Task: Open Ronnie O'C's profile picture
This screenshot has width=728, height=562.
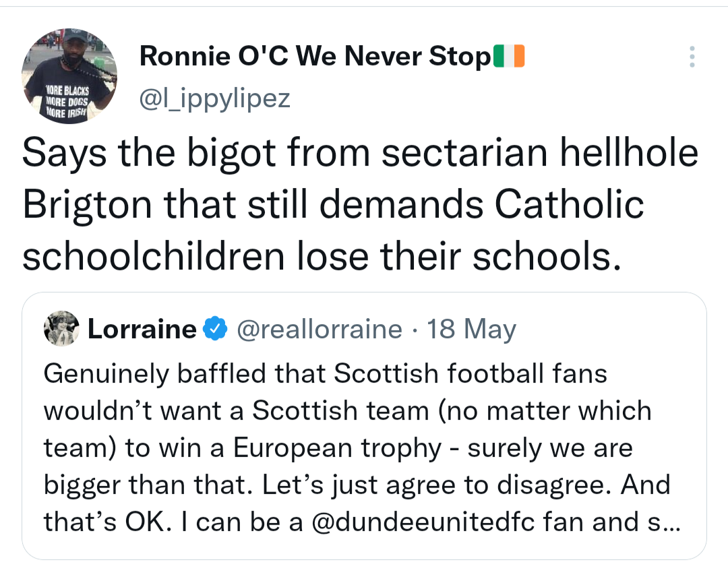Action: pos(69,75)
